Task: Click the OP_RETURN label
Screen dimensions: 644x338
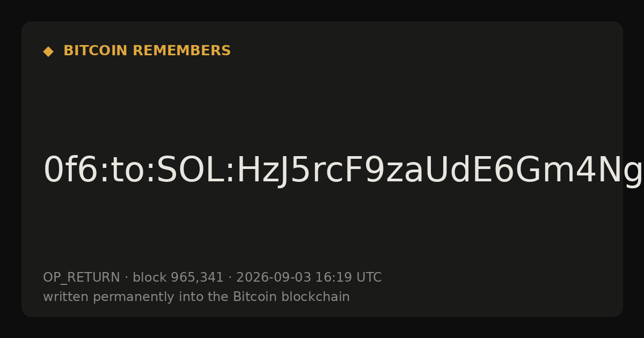Action: click(82, 278)
